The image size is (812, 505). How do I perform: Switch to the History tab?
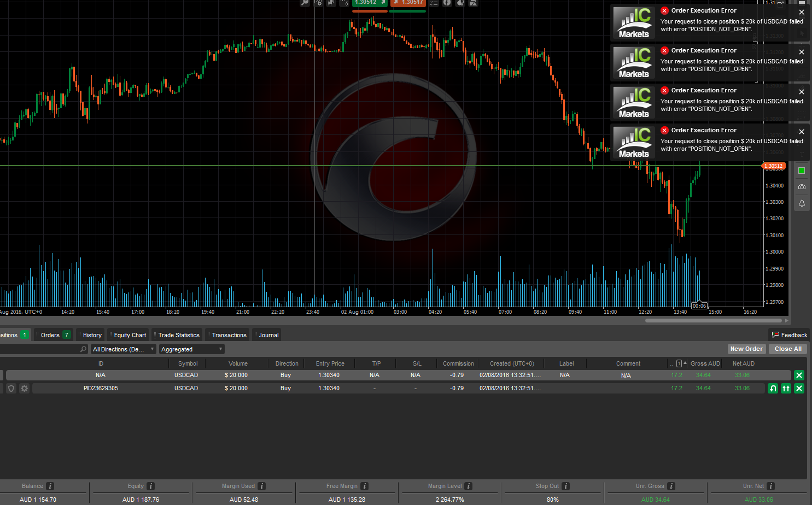tap(90, 335)
